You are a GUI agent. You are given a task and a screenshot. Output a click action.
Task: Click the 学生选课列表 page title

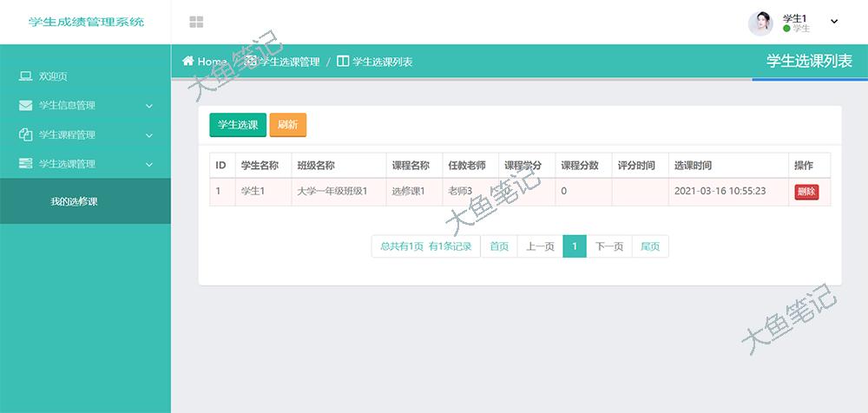(809, 61)
